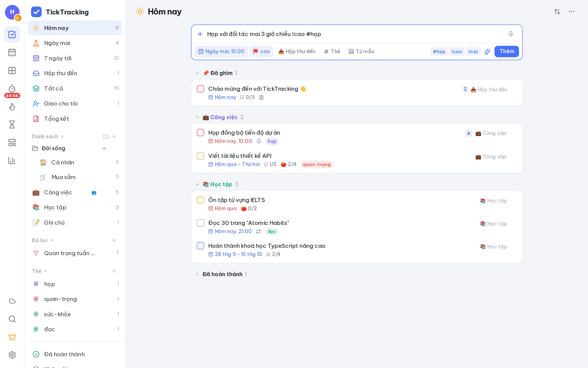588x368 pixels.
Task: Open the Quan trọng tuần filter
Action: point(75,253)
